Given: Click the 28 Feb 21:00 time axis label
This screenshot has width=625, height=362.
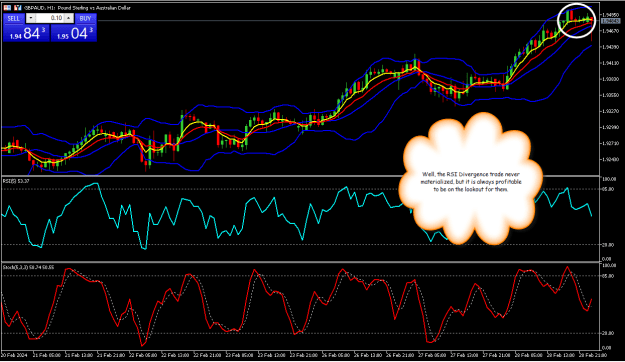Looking at the screenshot, I should point(594,355).
